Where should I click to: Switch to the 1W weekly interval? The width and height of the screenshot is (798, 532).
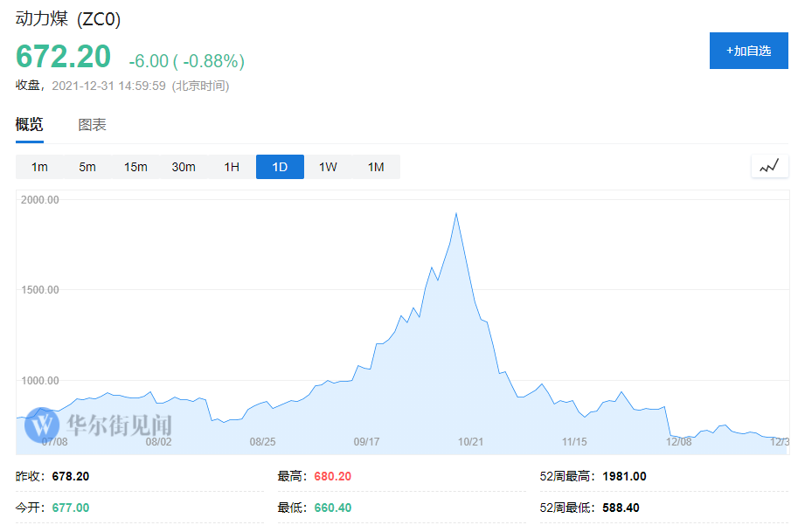328,167
